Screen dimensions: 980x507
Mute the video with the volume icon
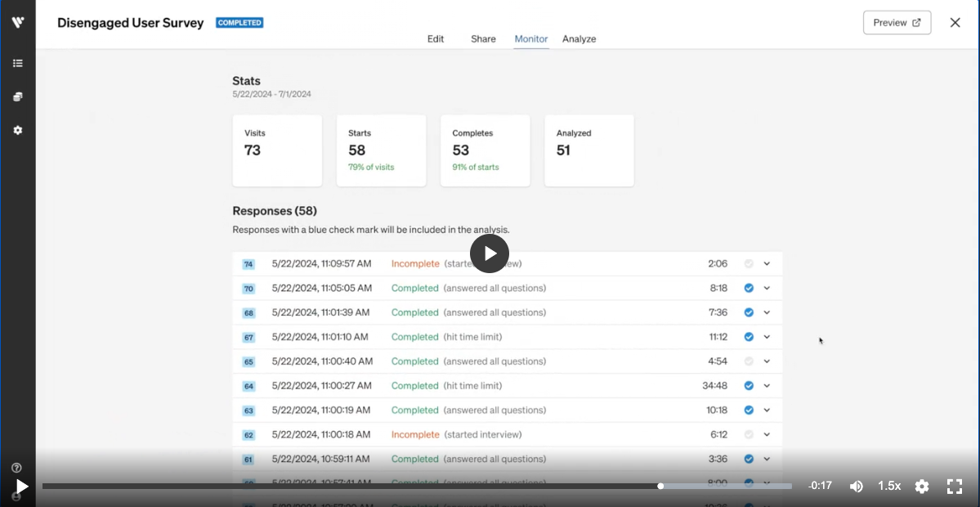pos(856,487)
